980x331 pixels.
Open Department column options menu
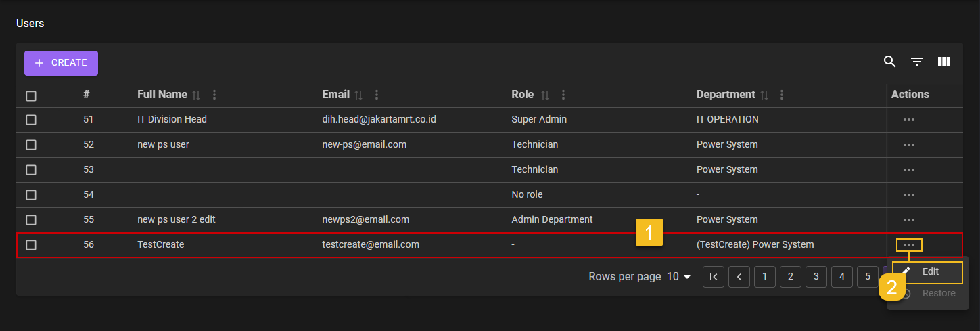pos(782,95)
